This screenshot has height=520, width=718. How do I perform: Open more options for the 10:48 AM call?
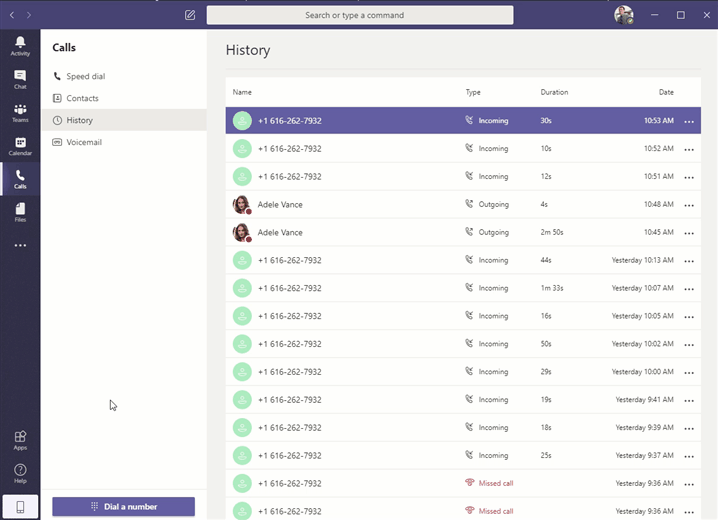click(x=689, y=205)
